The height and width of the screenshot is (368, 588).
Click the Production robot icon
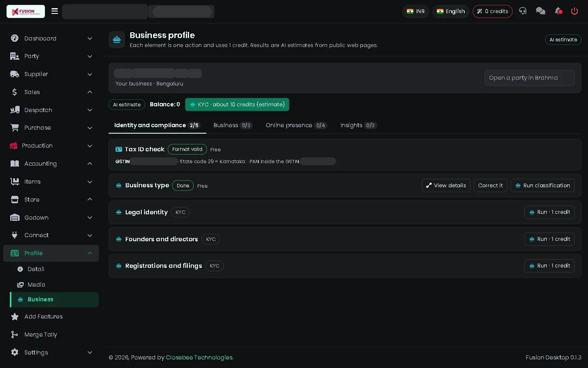click(13, 146)
